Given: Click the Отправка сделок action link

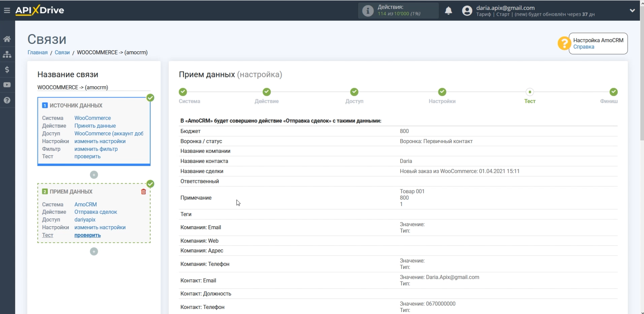Looking at the screenshot, I should coord(96,212).
